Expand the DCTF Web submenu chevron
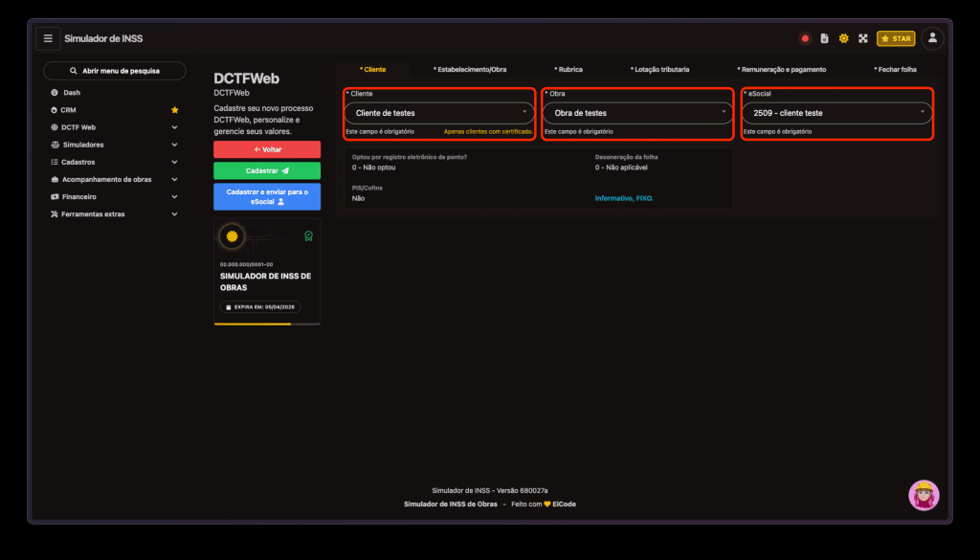This screenshot has width=980, height=560. tap(174, 127)
